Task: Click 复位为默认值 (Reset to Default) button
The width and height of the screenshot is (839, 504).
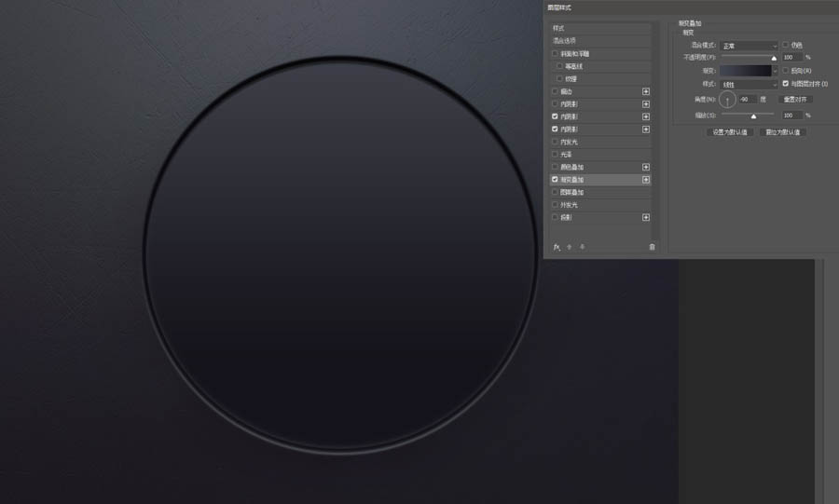Action: pos(783,132)
